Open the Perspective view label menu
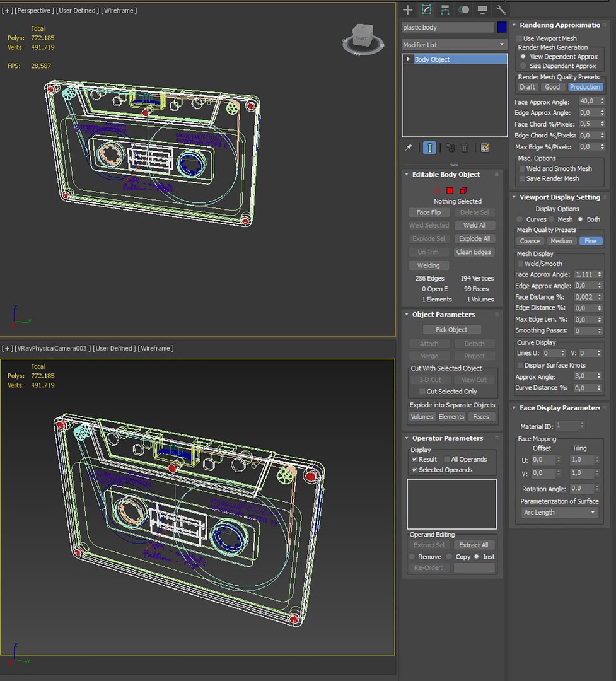 pos(34,11)
